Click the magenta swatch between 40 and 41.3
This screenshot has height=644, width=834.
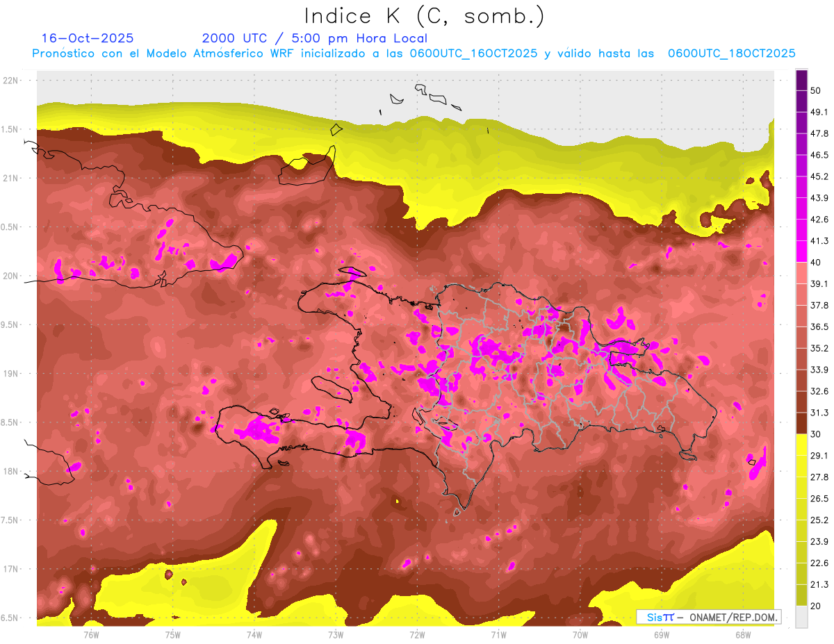coord(801,251)
